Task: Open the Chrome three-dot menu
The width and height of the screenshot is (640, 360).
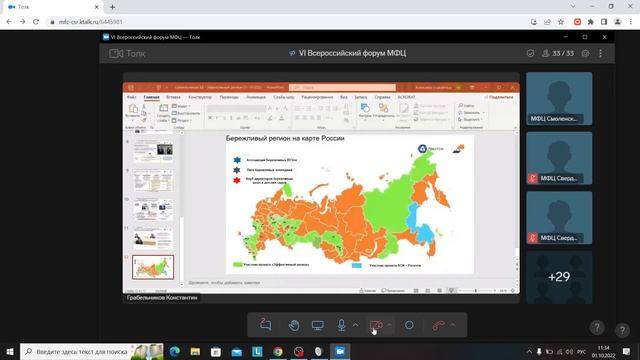Action: (631, 22)
